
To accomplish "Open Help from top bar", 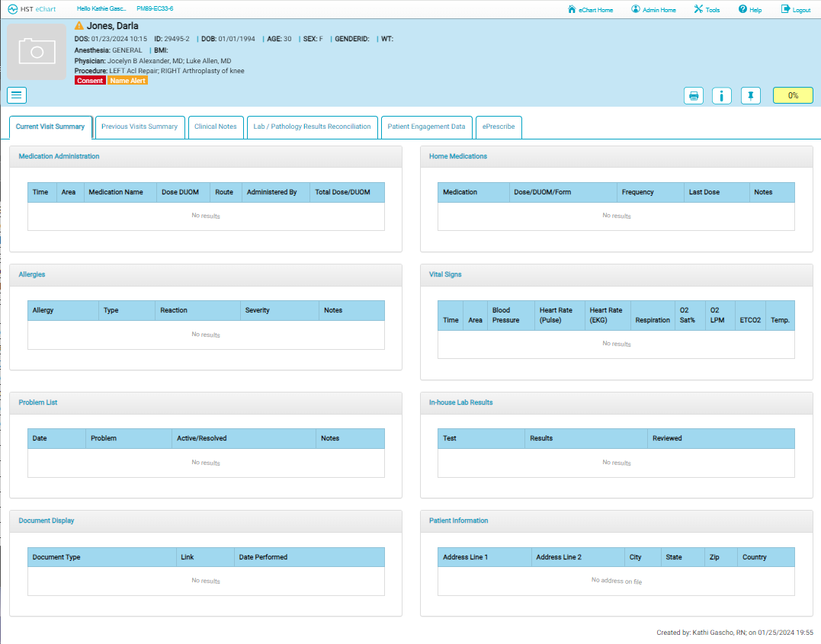I will [x=750, y=10].
